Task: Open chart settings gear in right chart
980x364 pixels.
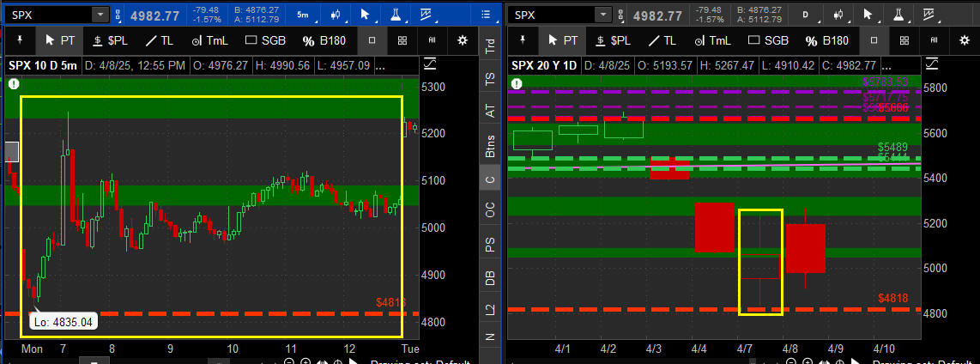Action: 964,40
